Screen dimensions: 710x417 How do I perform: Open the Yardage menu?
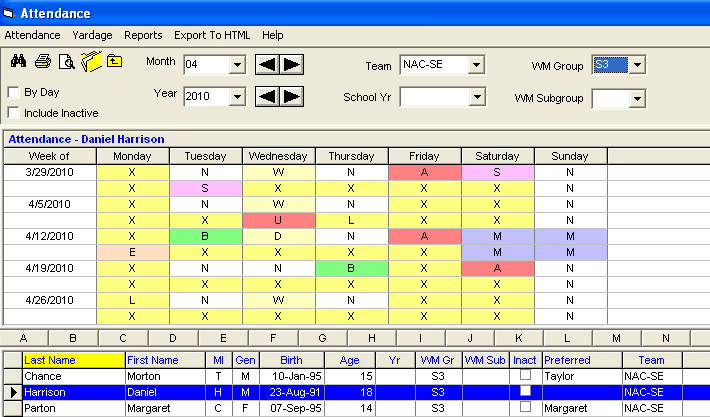[92, 35]
